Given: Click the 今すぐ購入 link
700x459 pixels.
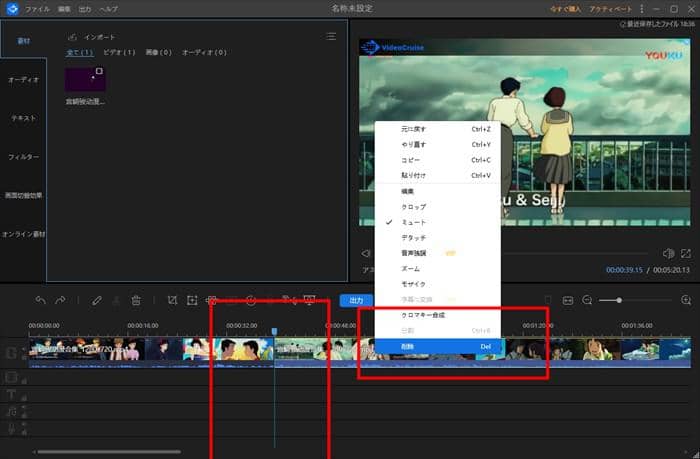Looking at the screenshot, I should click(565, 9).
